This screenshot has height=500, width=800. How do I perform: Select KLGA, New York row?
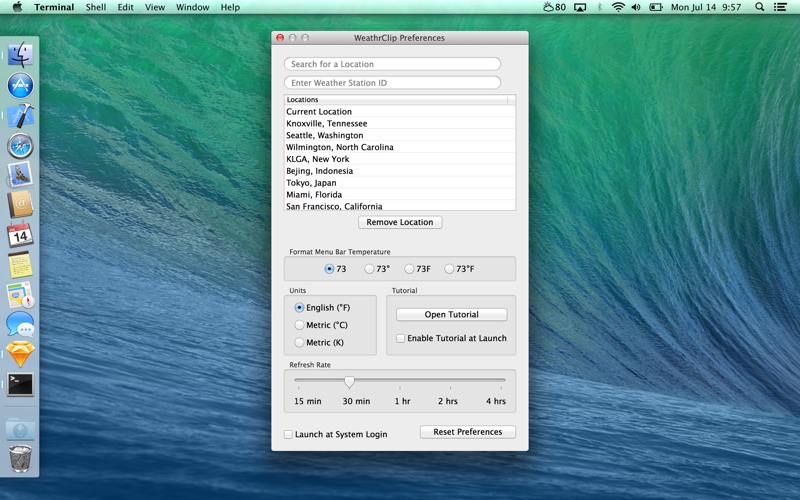click(400, 159)
